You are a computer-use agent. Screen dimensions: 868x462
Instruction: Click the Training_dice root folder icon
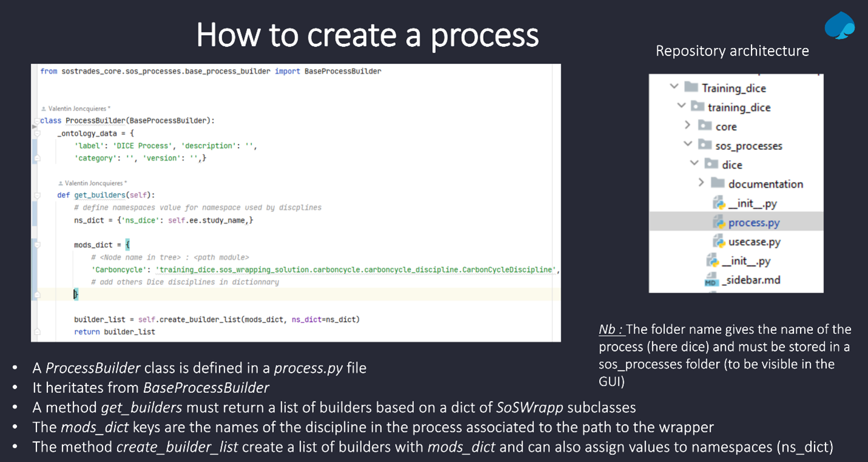691,87
